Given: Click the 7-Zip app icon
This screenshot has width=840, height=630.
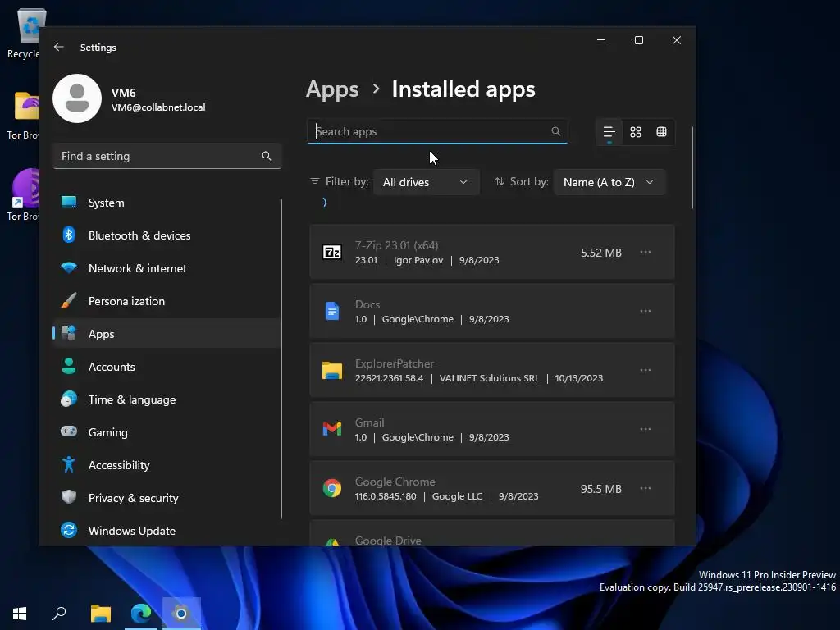Looking at the screenshot, I should pos(332,252).
